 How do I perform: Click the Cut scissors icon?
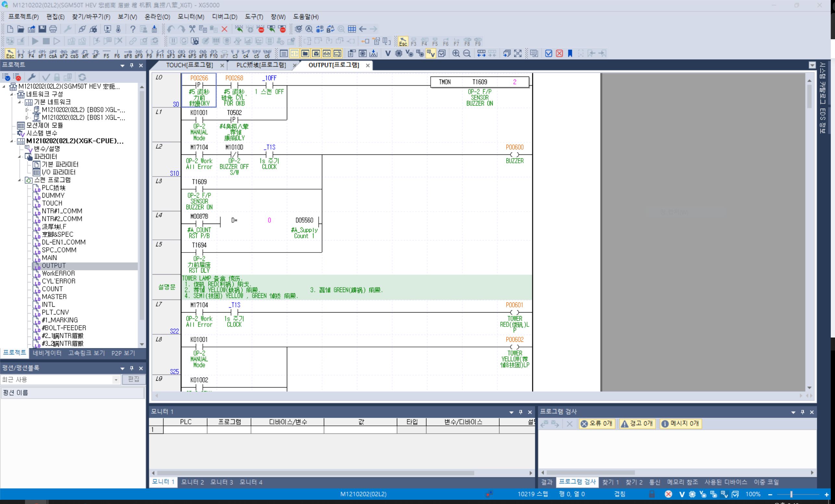(x=192, y=29)
